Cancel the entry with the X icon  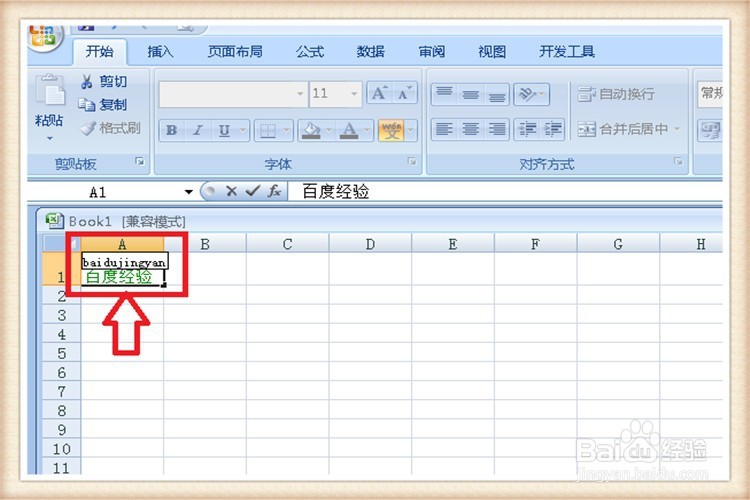point(232,191)
